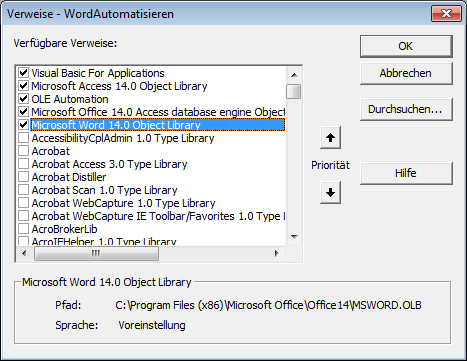The width and height of the screenshot is (467, 361).
Task: Confirm with the OK button
Action: click(x=406, y=46)
